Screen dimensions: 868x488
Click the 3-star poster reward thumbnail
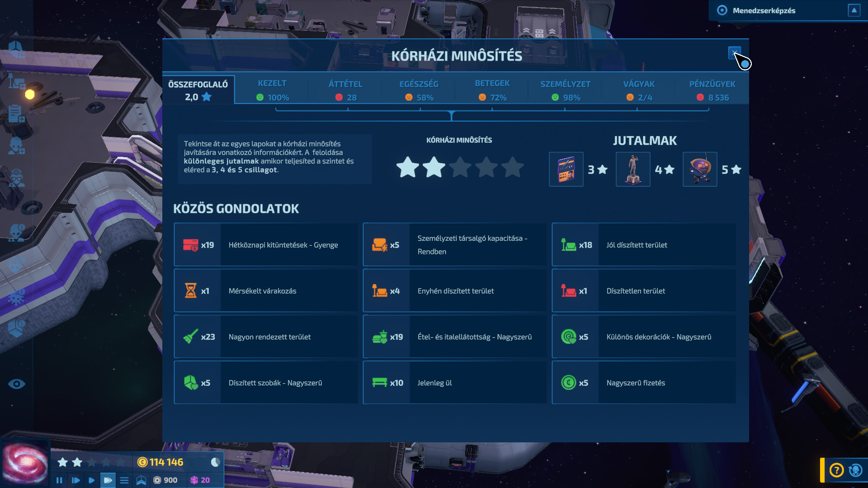tap(566, 169)
